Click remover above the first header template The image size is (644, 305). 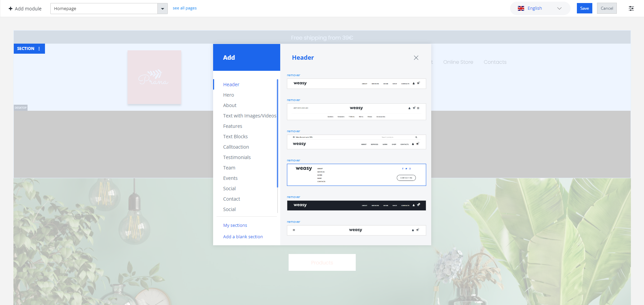tap(294, 75)
